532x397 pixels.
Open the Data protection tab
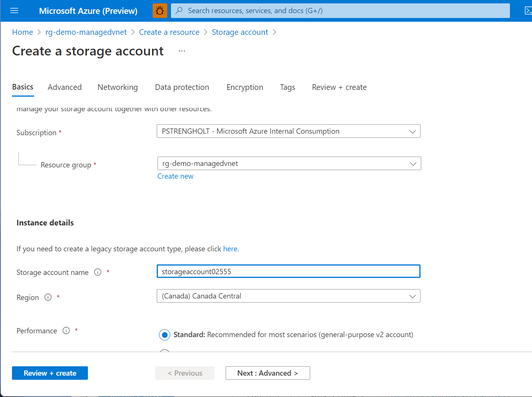tap(182, 87)
